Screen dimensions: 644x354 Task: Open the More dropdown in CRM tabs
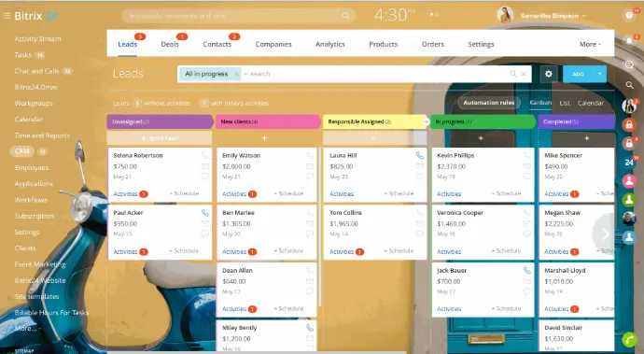click(x=590, y=44)
